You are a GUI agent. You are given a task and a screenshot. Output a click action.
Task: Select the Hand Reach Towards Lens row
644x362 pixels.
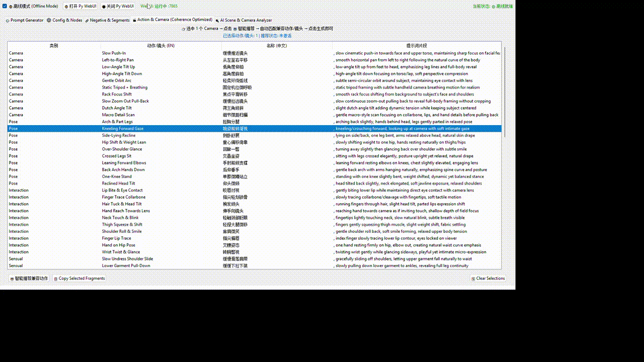(255, 211)
